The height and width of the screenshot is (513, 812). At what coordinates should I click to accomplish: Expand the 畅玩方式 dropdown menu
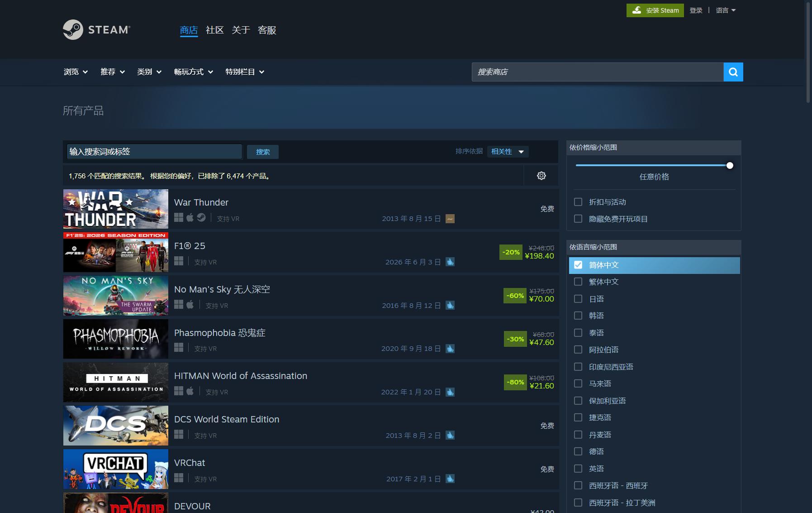click(x=193, y=72)
